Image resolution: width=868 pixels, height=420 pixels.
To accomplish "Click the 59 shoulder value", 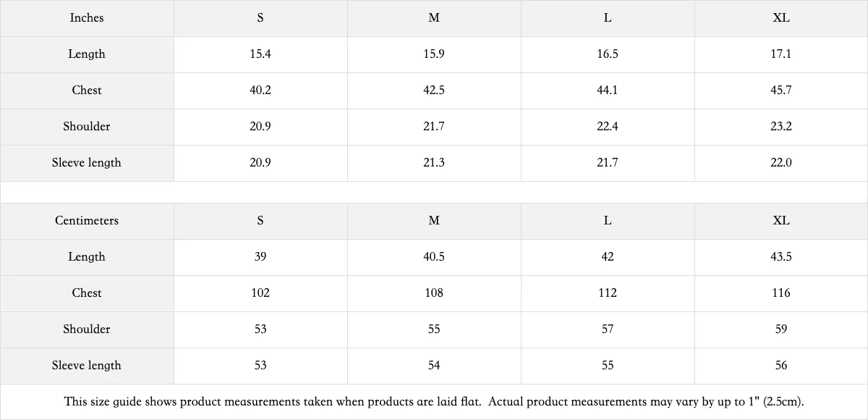I will [x=781, y=329].
